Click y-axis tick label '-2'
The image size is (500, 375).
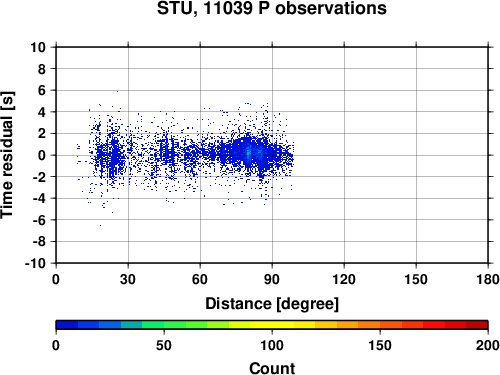[x=39, y=177]
